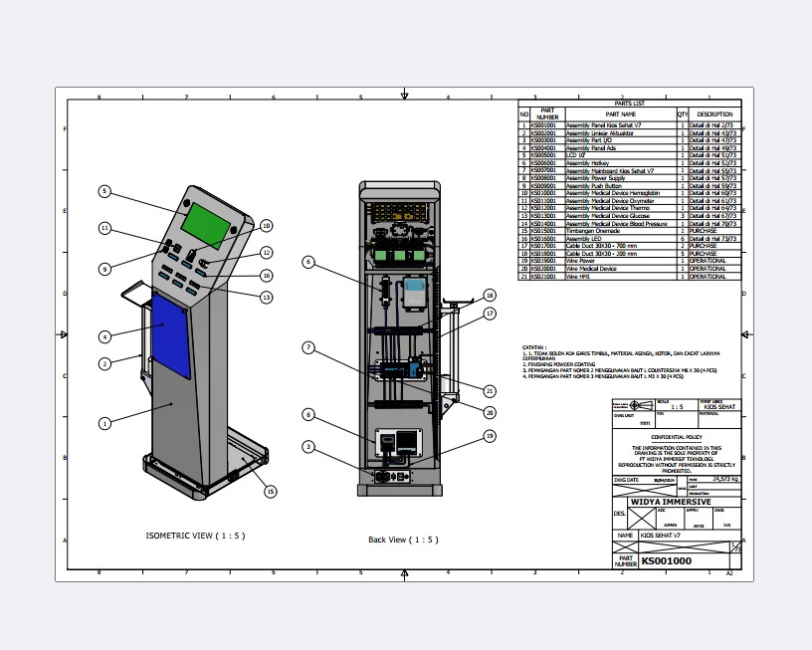Select 'Assembly Panel Kios Sehat V7' row text
Viewport: 812px width, 650px height.
coord(603,125)
